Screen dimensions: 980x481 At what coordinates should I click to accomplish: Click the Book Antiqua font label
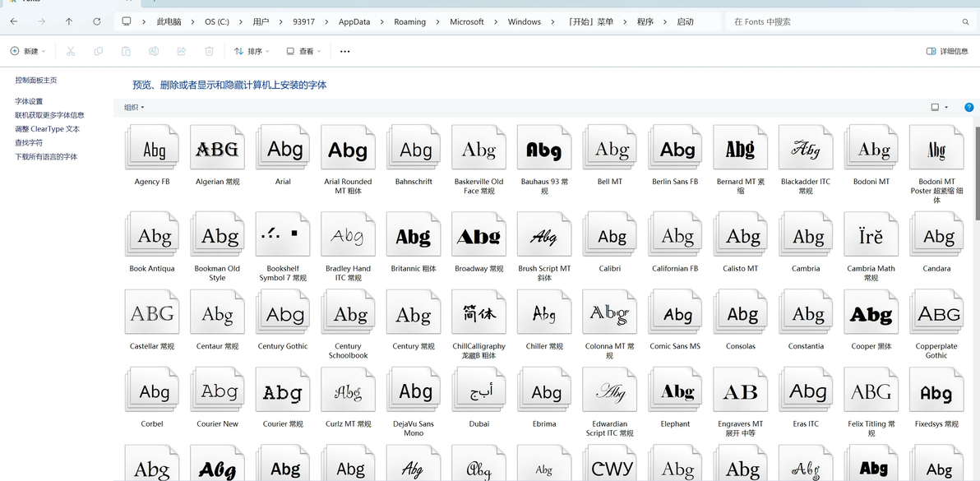point(152,269)
